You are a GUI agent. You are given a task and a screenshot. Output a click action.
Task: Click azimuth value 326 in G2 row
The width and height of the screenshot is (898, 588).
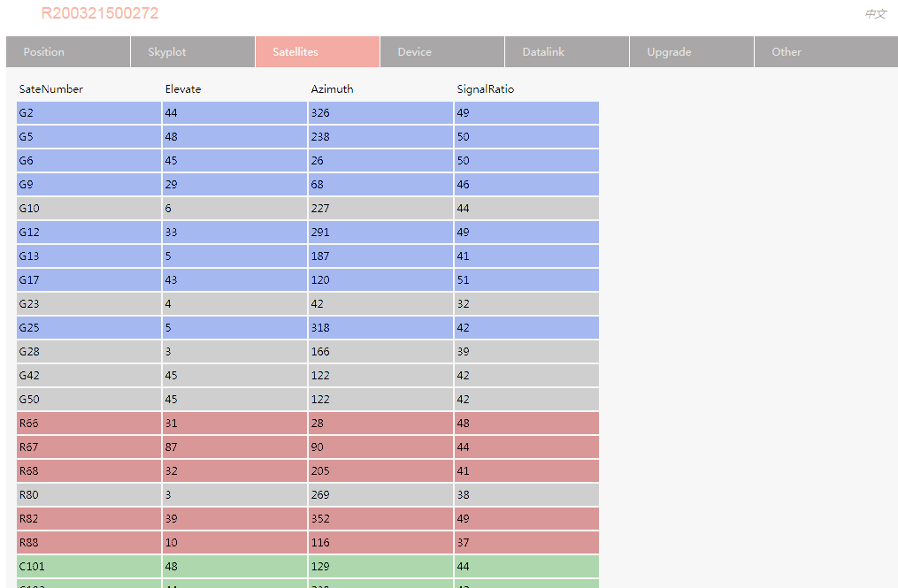click(x=380, y=113)
